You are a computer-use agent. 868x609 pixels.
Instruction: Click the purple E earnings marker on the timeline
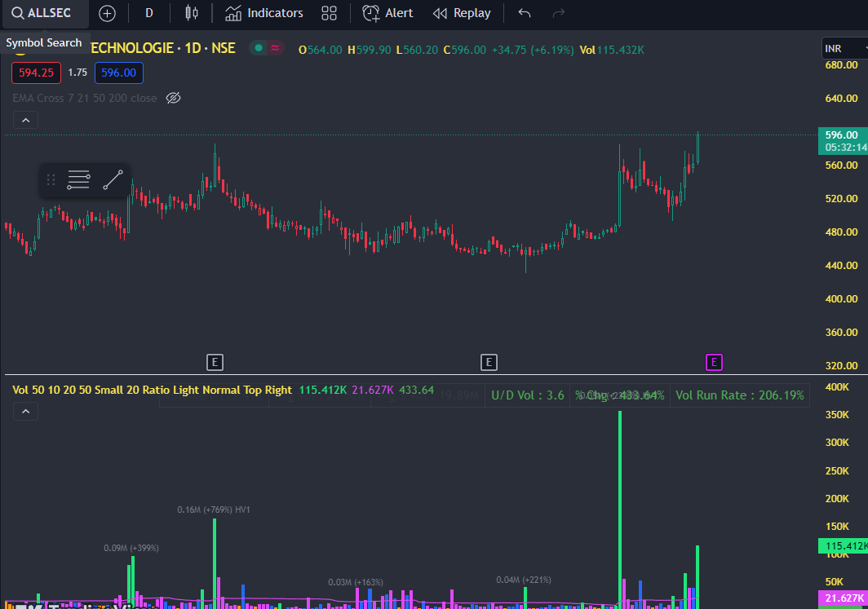(714, 362)
